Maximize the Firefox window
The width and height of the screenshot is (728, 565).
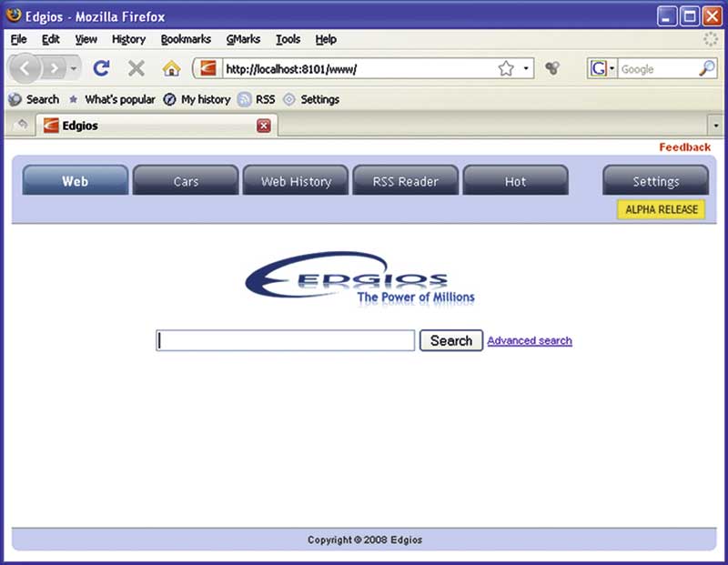690,16
